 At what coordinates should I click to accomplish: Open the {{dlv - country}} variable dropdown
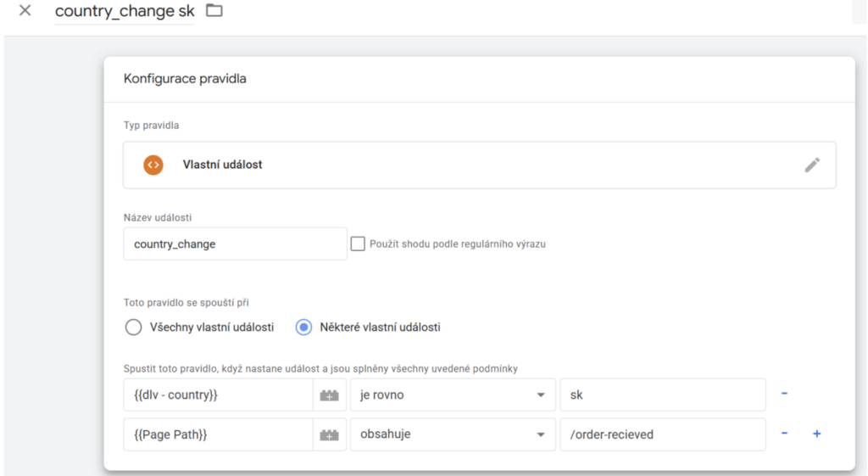click(217, 395)
